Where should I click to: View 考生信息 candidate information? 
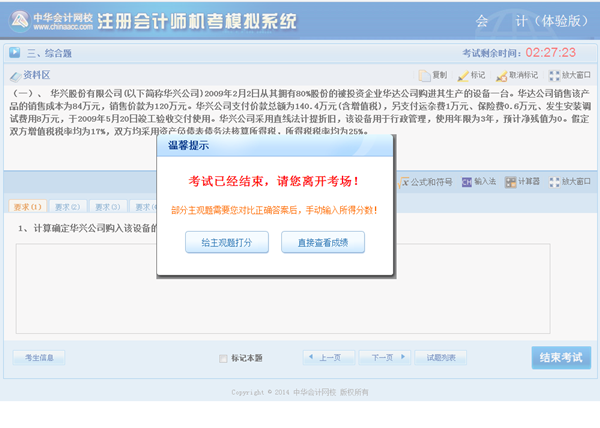tap(39, 357)
